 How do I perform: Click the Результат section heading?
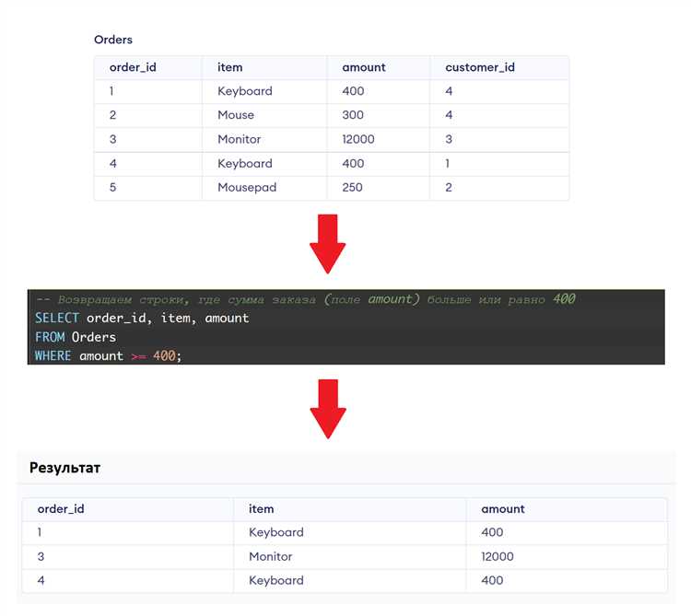click(x=64, y=468)
